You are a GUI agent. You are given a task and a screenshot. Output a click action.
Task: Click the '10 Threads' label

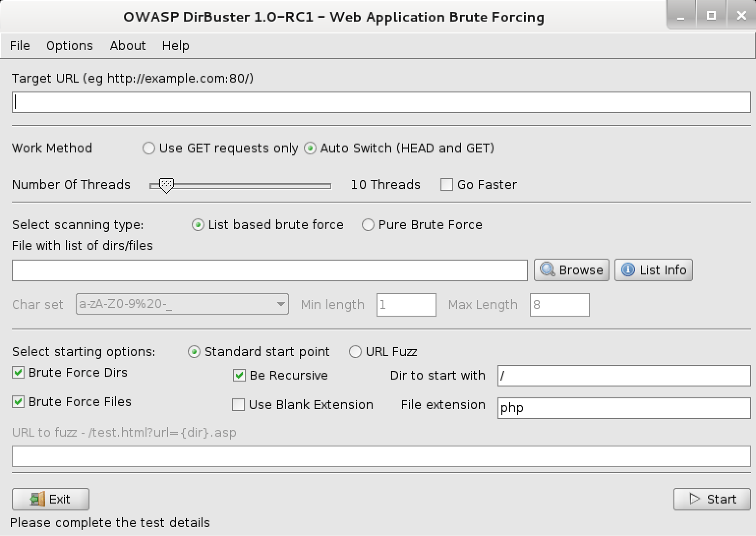(385, 184)
